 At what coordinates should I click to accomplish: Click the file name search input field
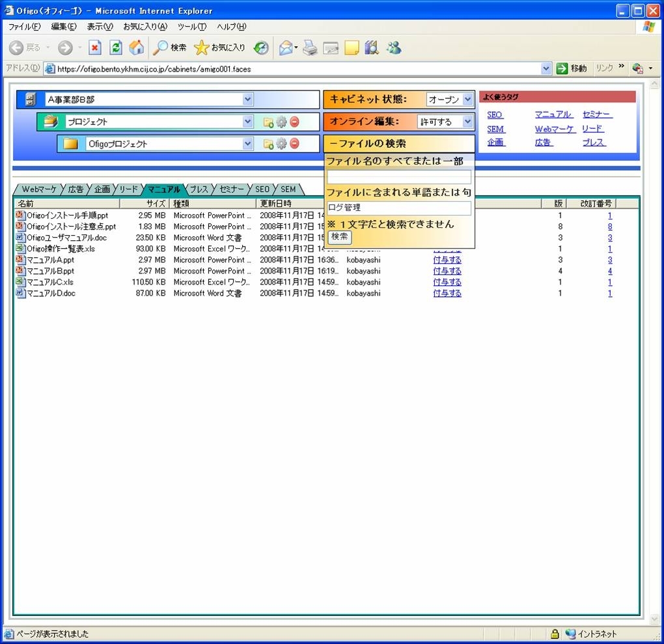399,176
